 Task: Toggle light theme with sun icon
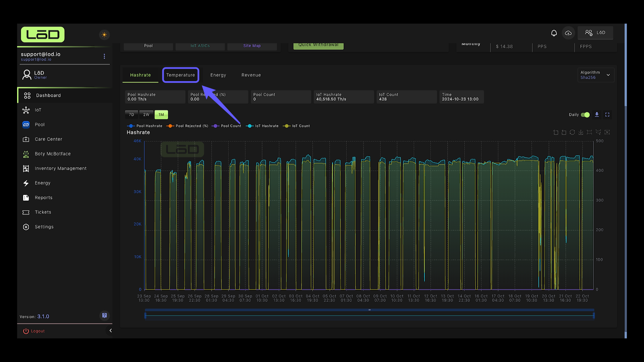(x=104, y=35)
